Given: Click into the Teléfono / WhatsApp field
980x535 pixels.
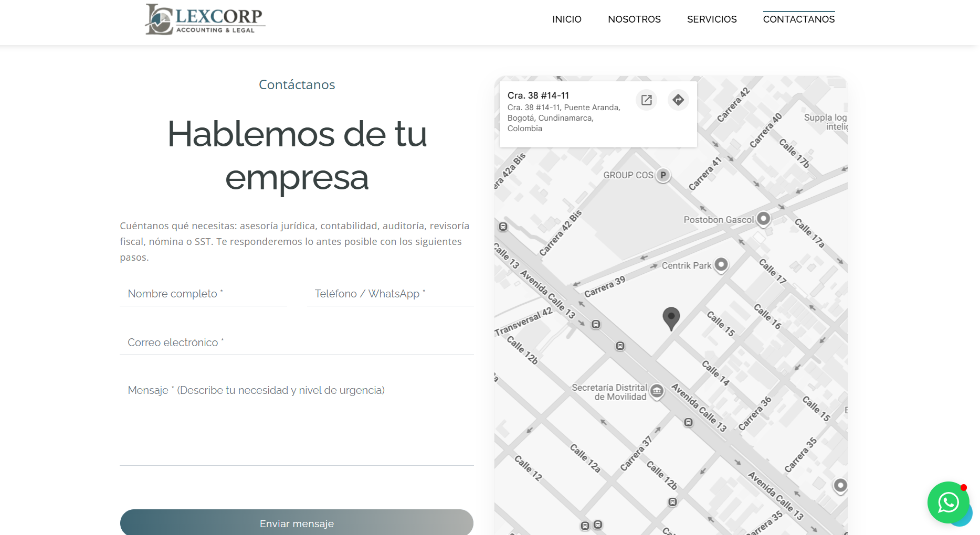Looking at the screenshot, I should click(390, 294).
